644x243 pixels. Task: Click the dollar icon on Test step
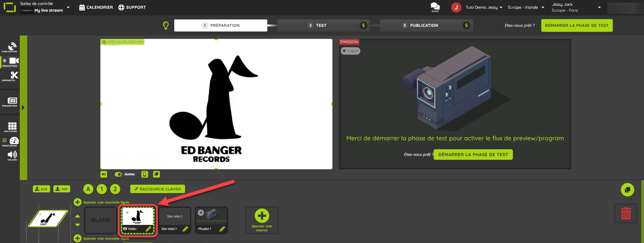coord(363,25)
